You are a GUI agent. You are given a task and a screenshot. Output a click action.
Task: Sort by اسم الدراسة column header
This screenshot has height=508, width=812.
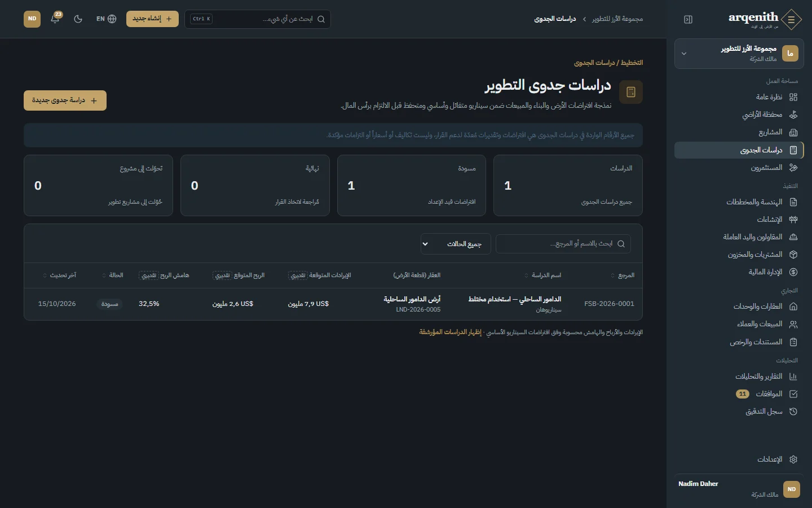click(x=542, y=275)
